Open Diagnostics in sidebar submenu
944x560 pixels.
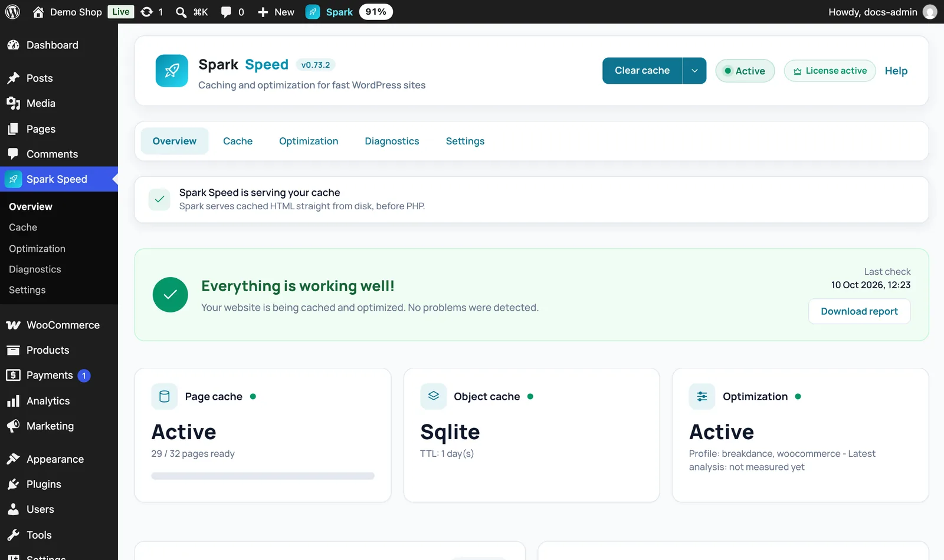pyautogui.click(x=35, y=269)
